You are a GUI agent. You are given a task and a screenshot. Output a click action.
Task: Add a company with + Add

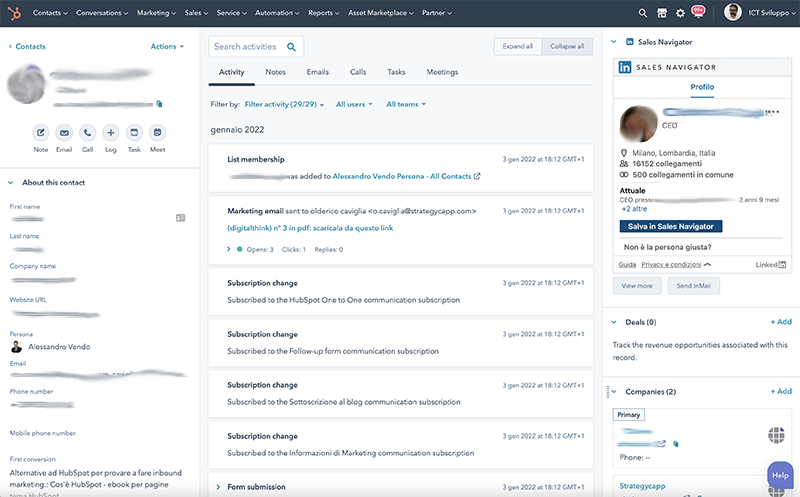tap(781, 391)
